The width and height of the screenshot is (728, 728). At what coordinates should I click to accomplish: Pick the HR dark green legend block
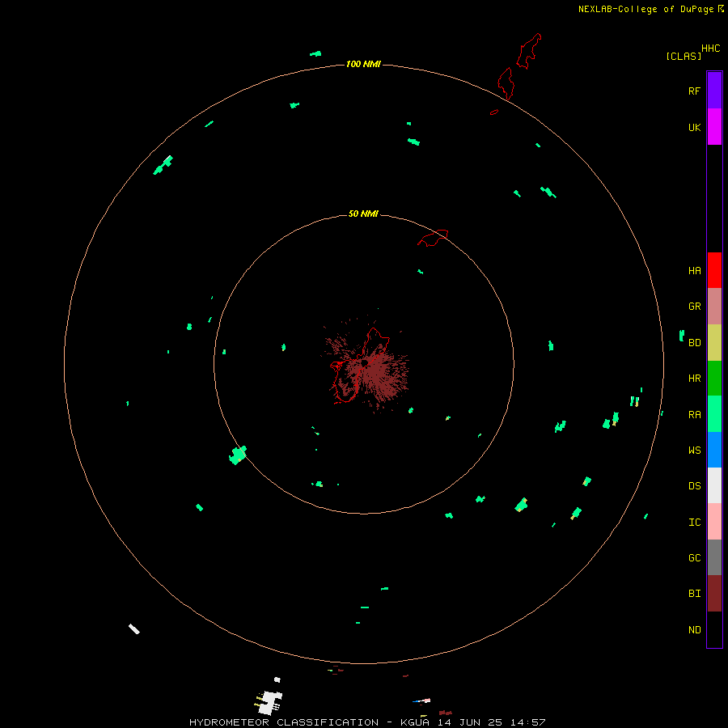tap(714, 379)
